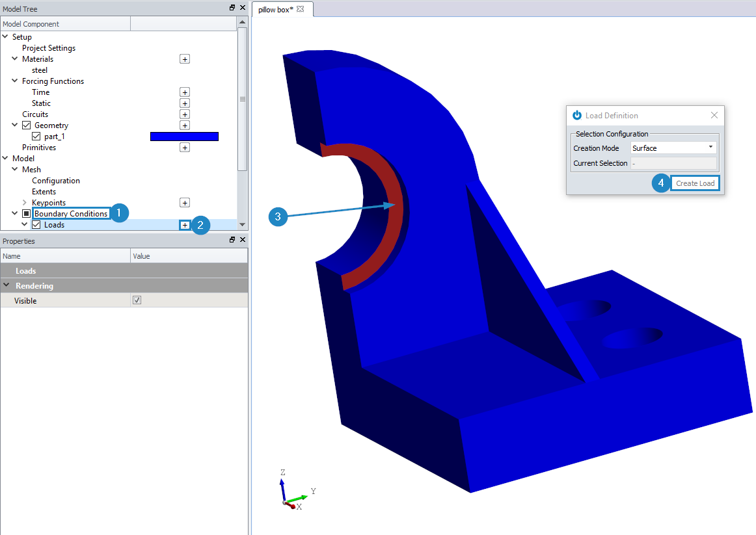Click the Current Selection field
The image size is (756, 535).
673,163
